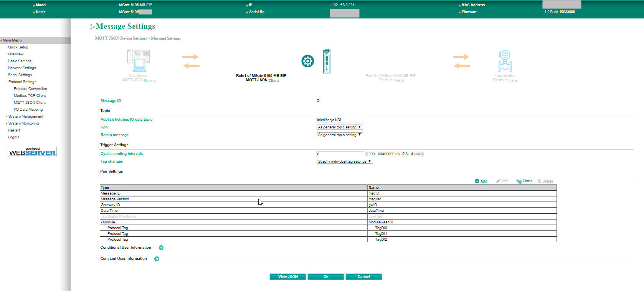
Task: Click the msgVer name cell
Action: click(462, 199)
